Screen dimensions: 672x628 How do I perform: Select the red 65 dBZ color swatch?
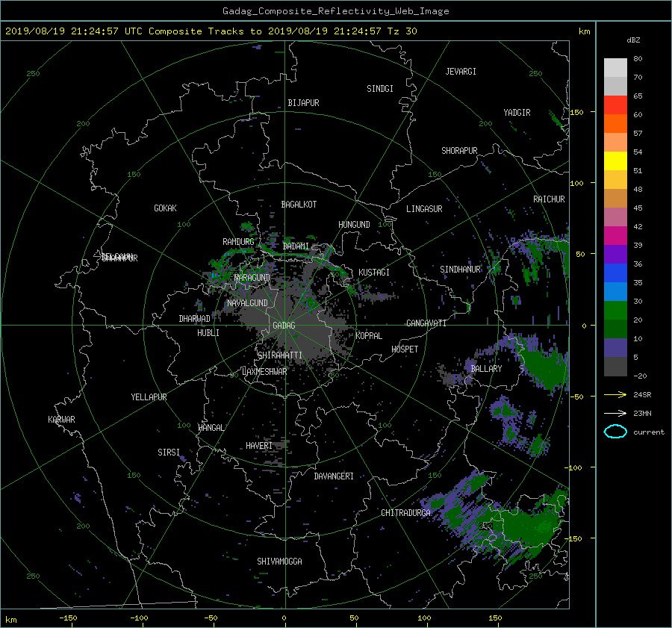(x=615, y=105)
